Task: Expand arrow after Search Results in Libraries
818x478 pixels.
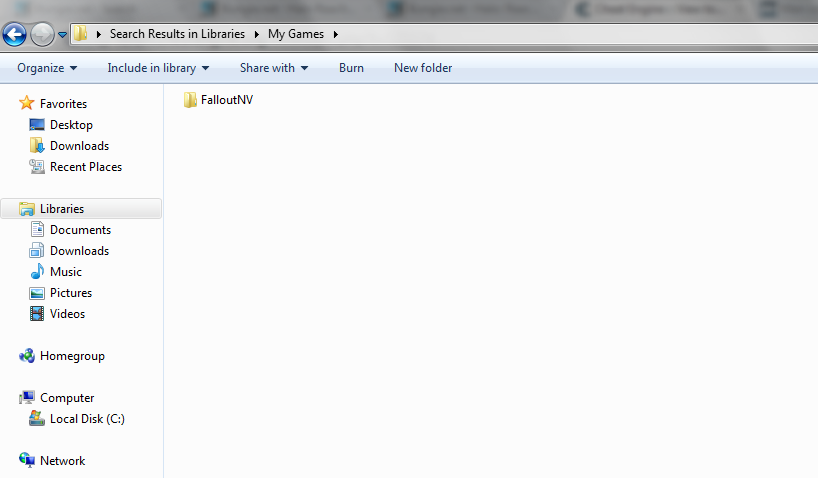Action: [257, 34]
